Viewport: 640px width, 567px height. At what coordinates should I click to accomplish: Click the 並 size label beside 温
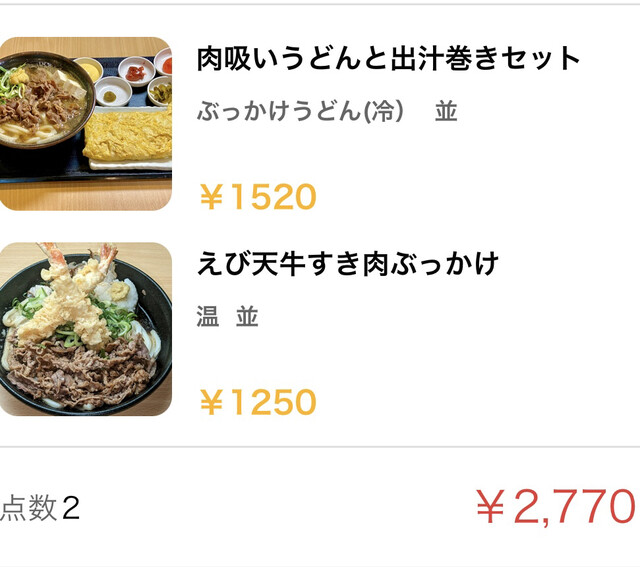247,317
